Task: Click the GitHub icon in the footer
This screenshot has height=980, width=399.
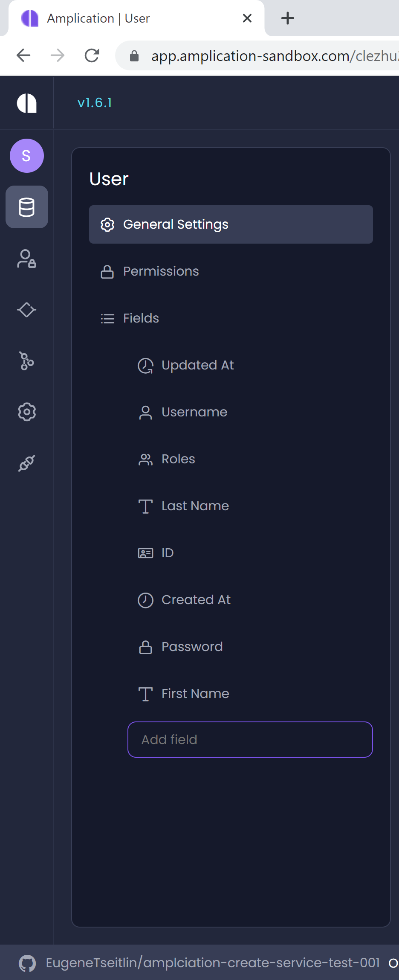Action: (27, 962)
